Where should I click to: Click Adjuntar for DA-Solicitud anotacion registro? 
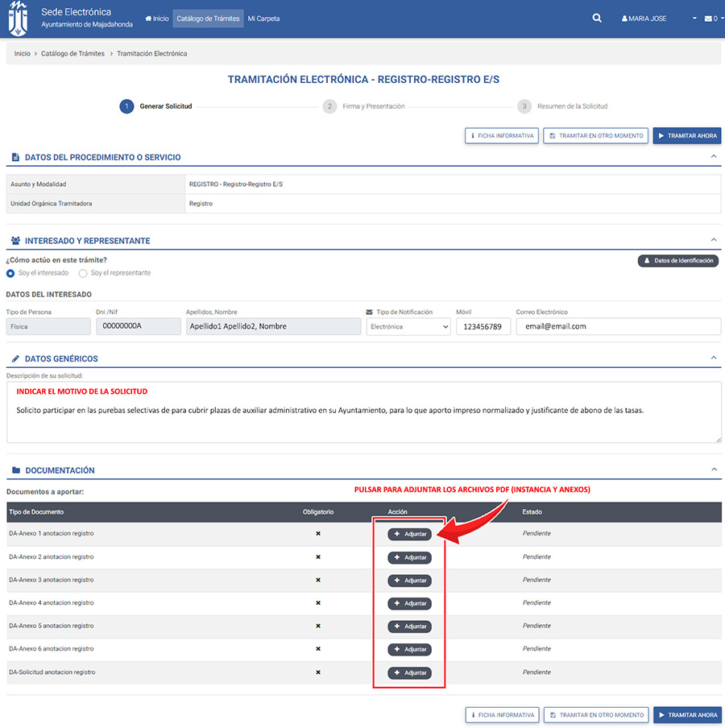pyautogui.click(x=409, y=672)
